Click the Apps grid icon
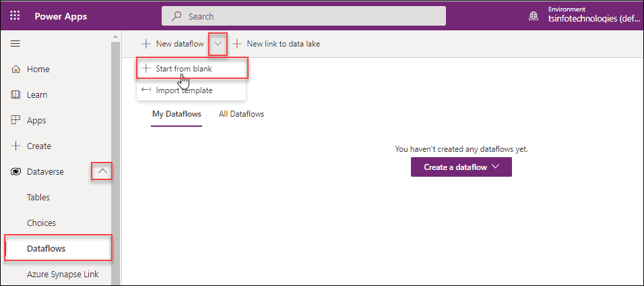Screen dimensions: 644x286 point(15,121)
